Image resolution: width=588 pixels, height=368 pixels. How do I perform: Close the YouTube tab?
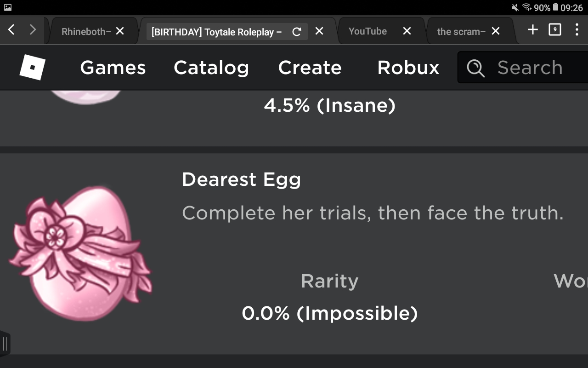407,31
